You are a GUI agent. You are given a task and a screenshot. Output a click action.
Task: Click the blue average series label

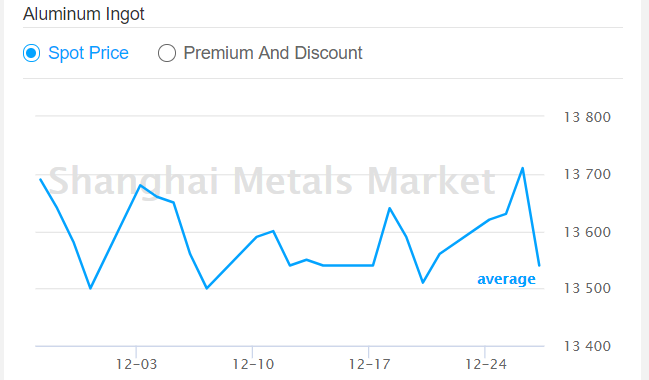(x=506, y=279)
